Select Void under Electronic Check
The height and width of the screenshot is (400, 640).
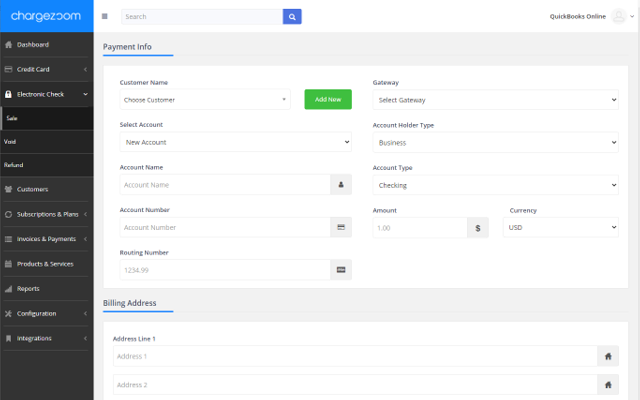(x=10, y=141)
